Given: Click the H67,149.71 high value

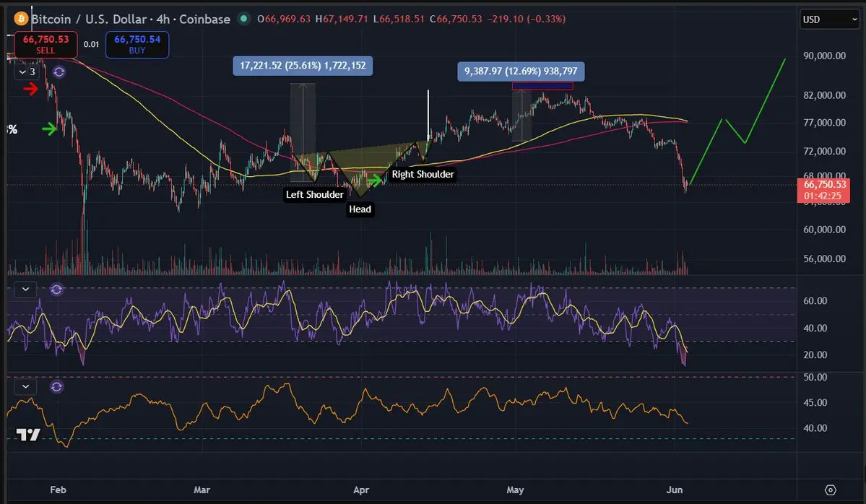Looking at the screenshot, I should click(342, 19).
